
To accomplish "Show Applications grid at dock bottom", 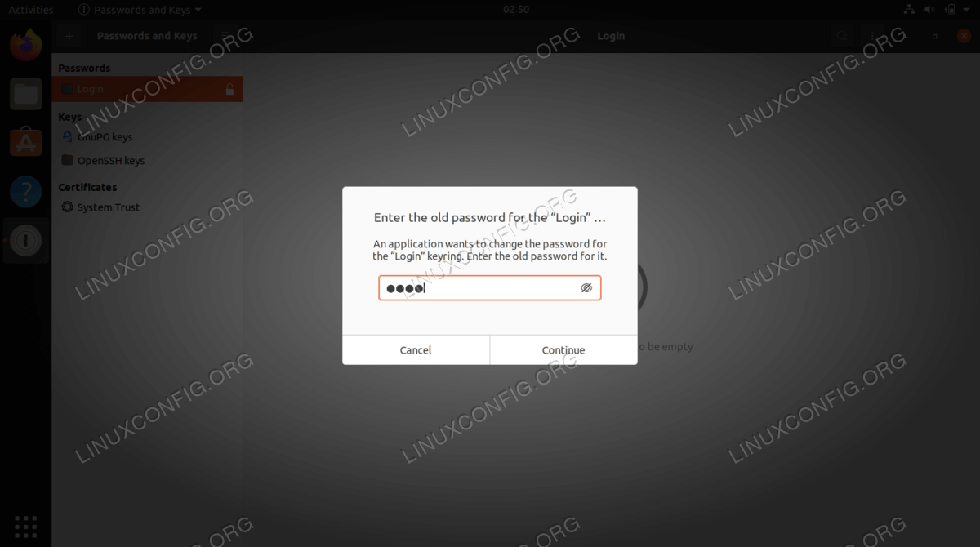I will (x=26, y=527).
